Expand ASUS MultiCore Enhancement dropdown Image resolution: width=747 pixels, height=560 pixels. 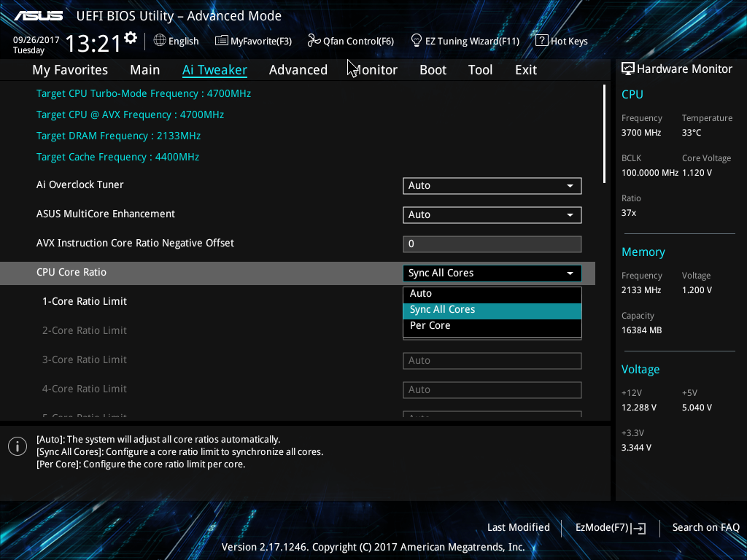(492, 215)
